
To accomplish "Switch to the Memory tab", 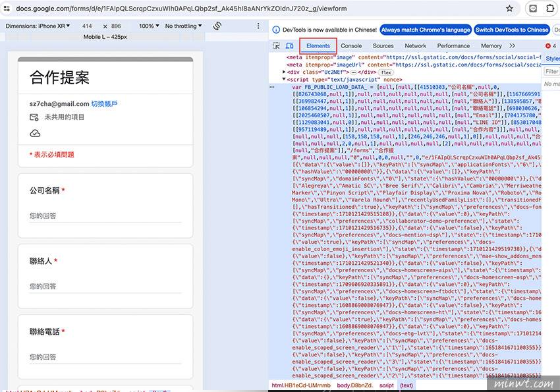I will pos(491,45).
